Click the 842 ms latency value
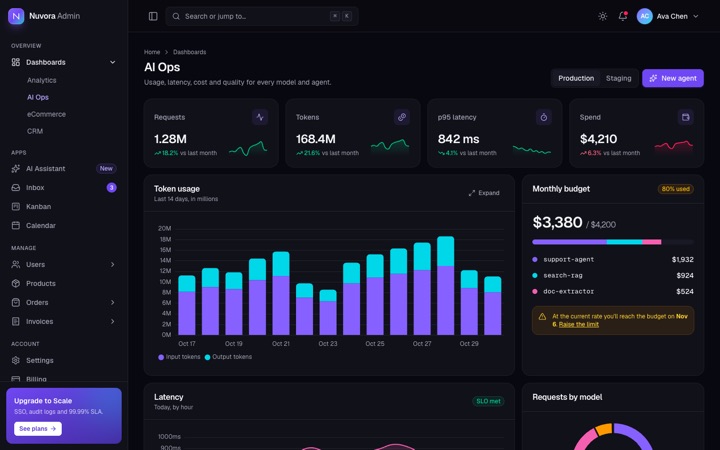This screenshot has width=720, height=450. pyautogui.click(x=458, y=139)
